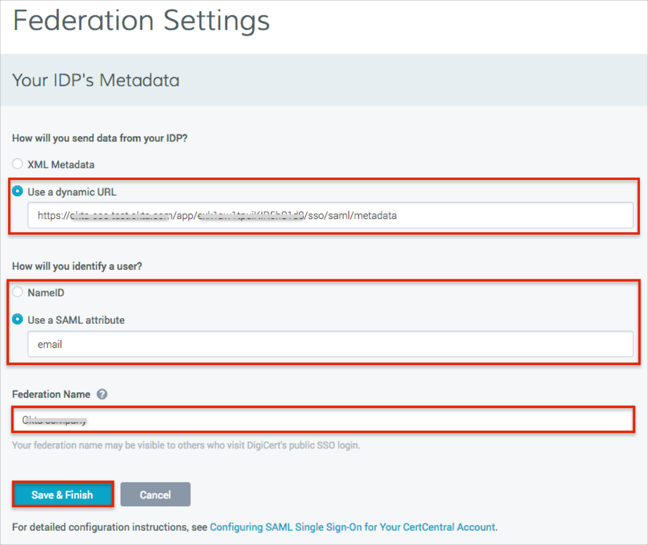Click the federation name visibility hint text
This screenshot has height=545, width=648.
pos(186,445)
